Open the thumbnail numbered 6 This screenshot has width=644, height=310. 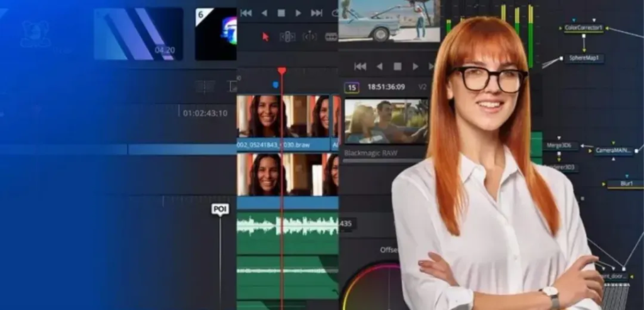coord(216,34)
